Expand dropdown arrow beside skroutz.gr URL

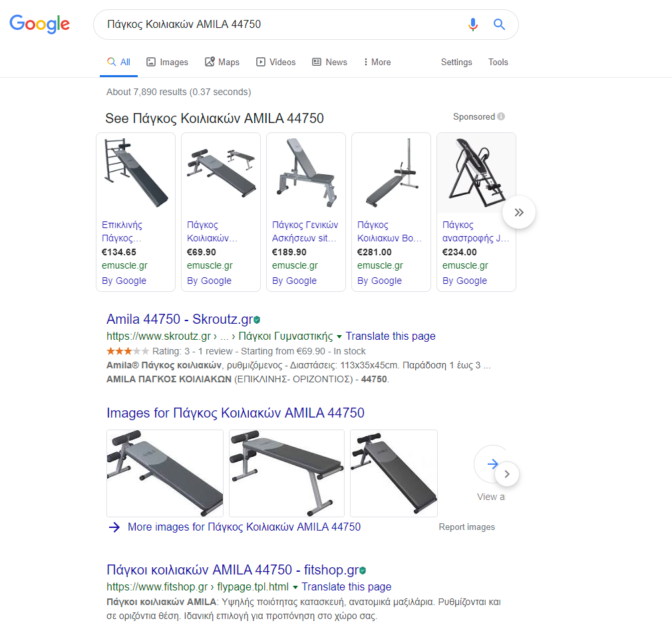tap(339, 336)
